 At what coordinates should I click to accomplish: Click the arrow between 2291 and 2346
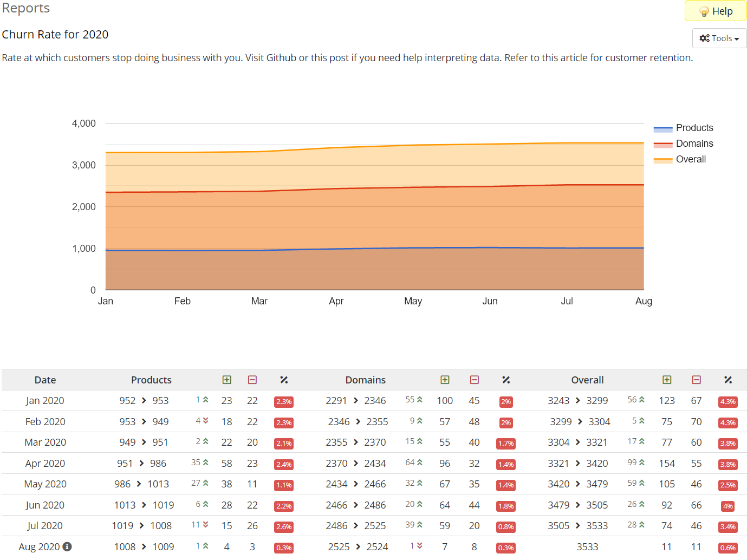[356, 401]
